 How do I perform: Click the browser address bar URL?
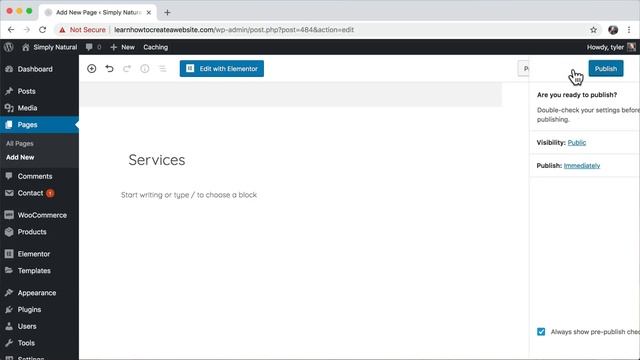[234, 30]
